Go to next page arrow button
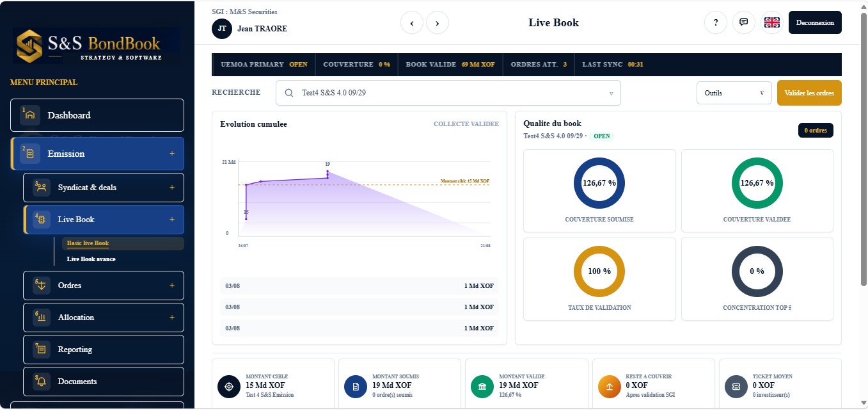 coord(438,23)
